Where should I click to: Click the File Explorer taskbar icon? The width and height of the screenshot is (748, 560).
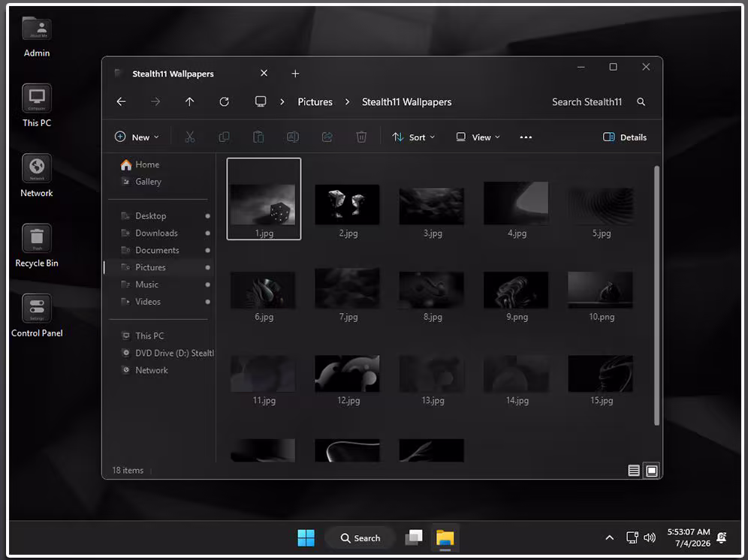point(445,538)
